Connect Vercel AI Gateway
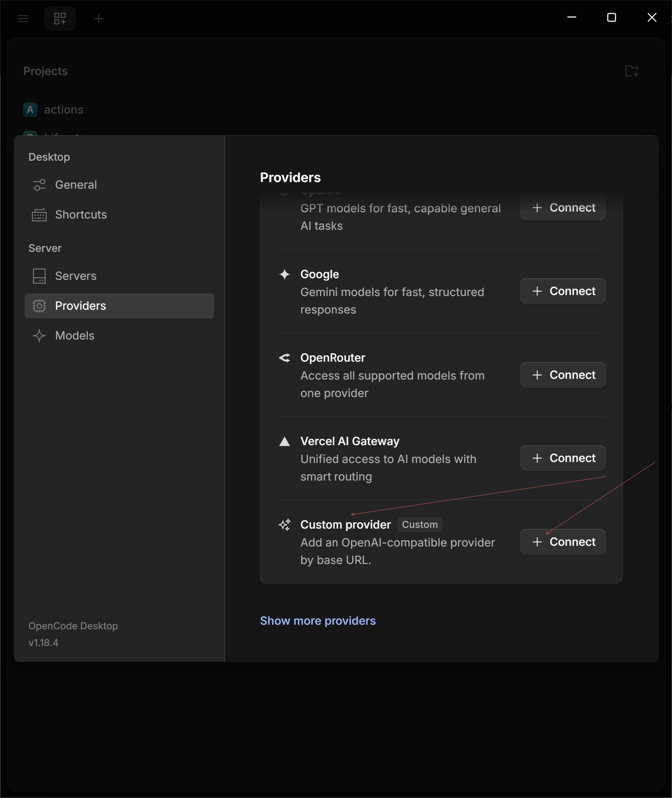Viewport: 672px width, 798px height. [563, 458]
